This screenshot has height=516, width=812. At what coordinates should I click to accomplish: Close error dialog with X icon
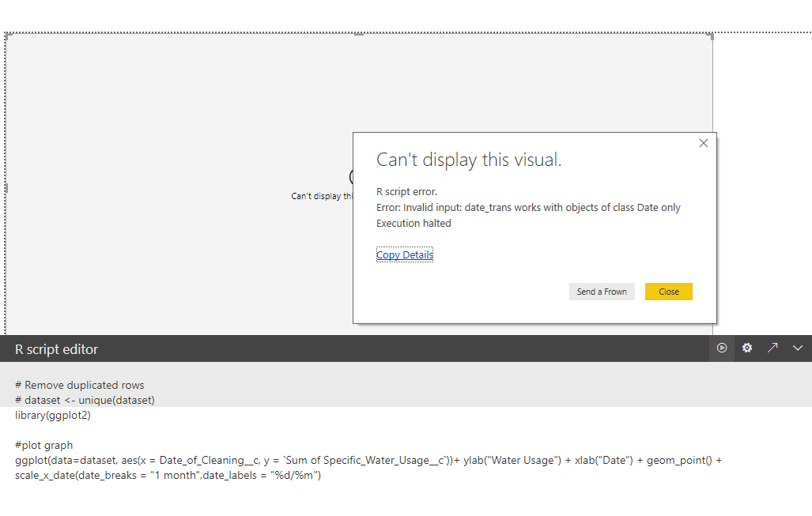[703, 143]
